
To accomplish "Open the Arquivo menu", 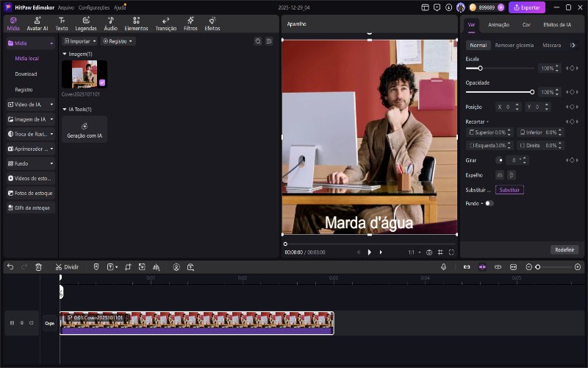I will [x=66, y=7].
